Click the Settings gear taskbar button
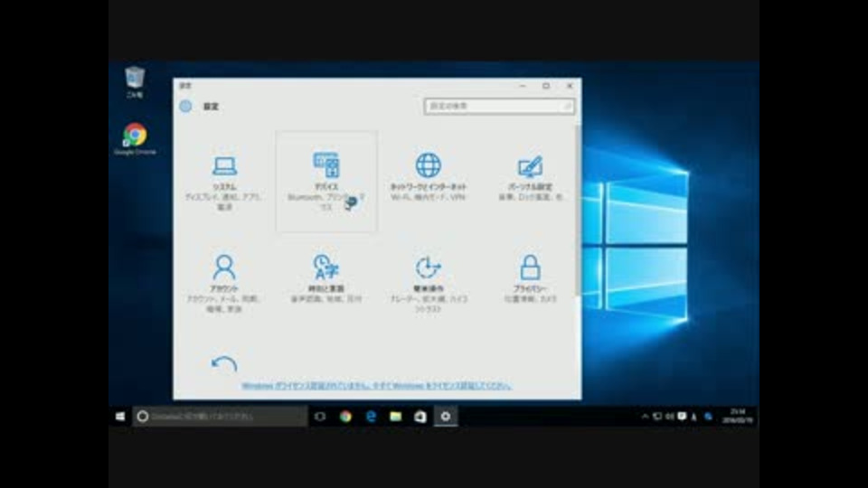 click(445, 416)
